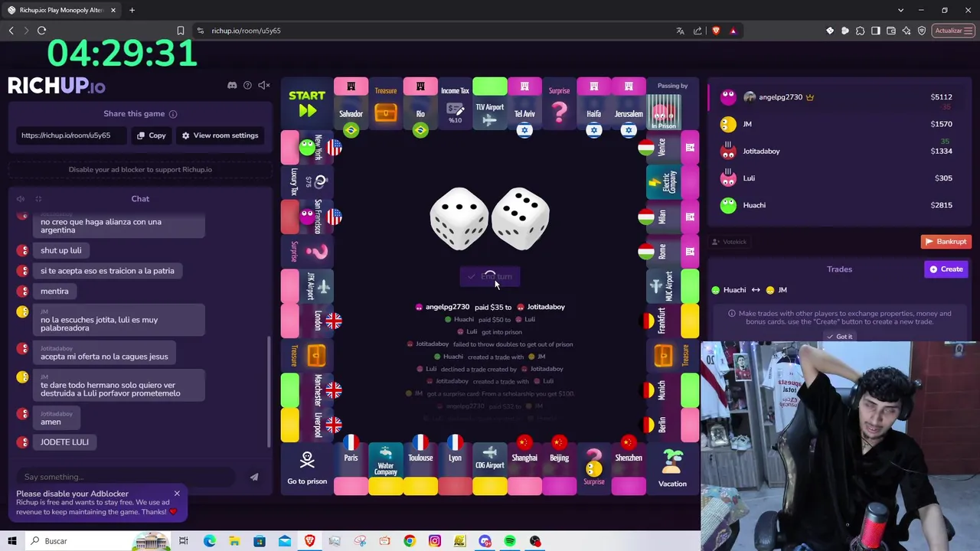
Task: Open a new browser tab
Action: tap(132, 10)
